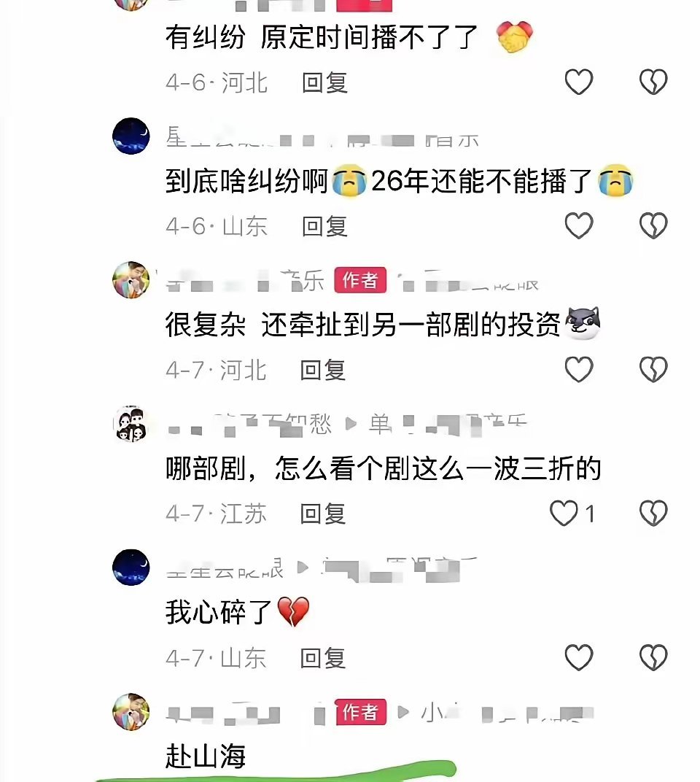This screenshot has height=782, width=700.
Task: Dislike the 有纠纷 原定时间播不了了 comment
Action: [x=653, y=82]
